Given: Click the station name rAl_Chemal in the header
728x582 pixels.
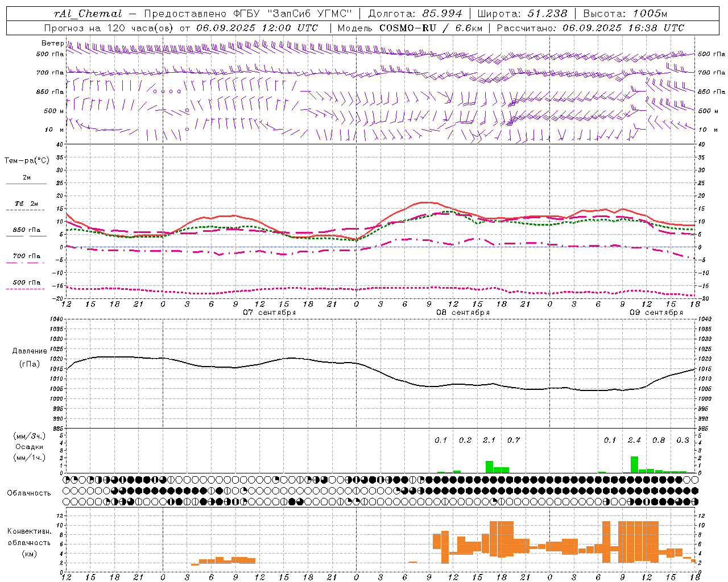Looking at the screenshot, I should pos(88,14).
